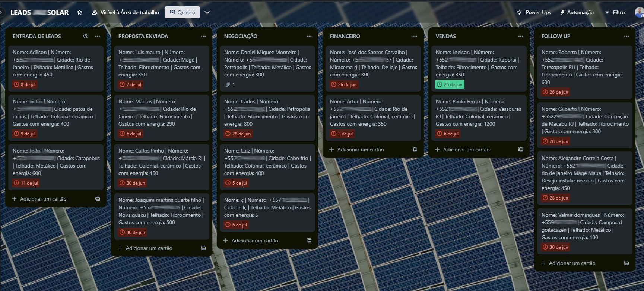Toggle the 8 de jul due date on Adilson card
The width and height of the screenshot is (644, 291).
tap(25, 85)
